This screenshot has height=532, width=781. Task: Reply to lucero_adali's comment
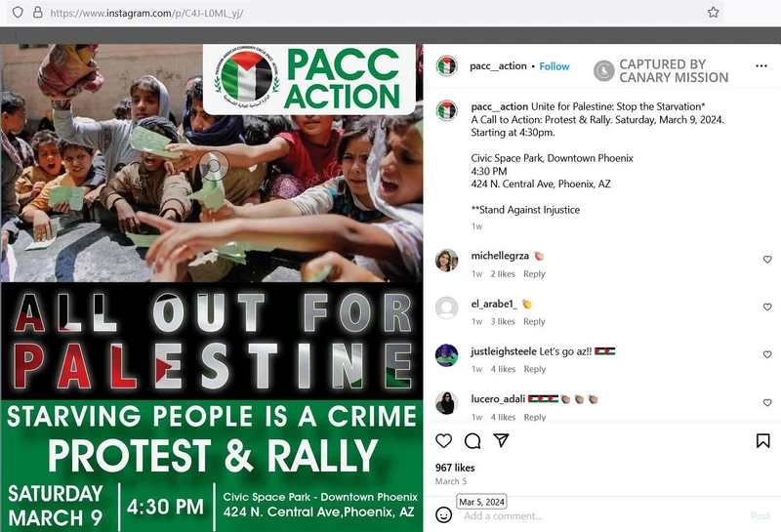pos(534,417)
